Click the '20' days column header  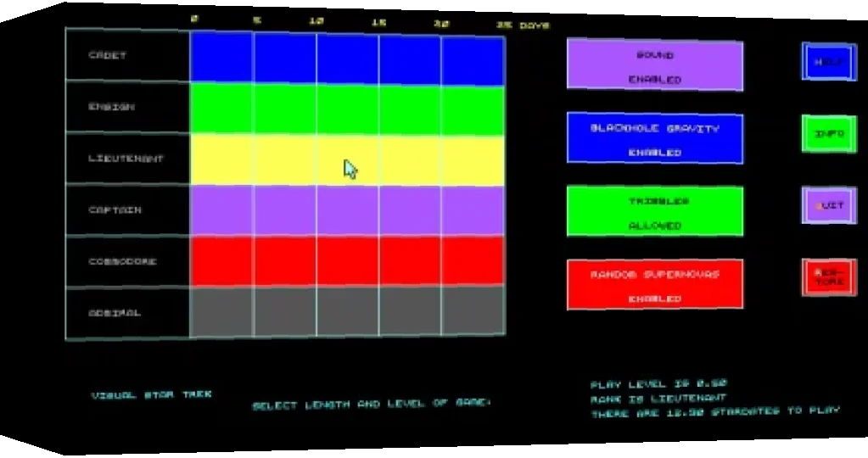[441, 24]
